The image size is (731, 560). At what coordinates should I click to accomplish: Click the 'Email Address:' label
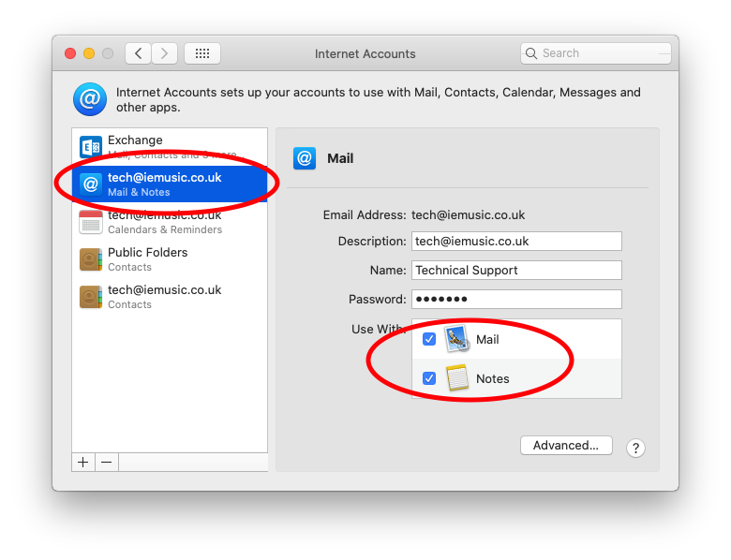pyautogui.click(x=365, y=214)
